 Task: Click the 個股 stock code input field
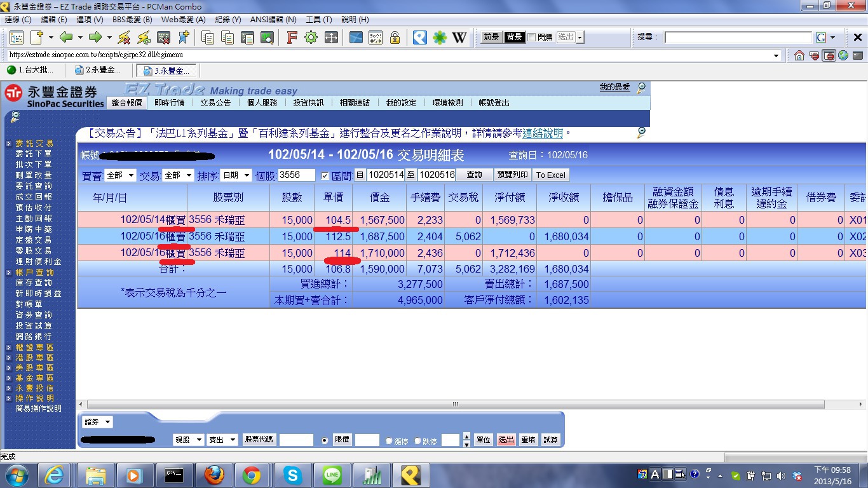pyautogui.click(x=297, y=175)
